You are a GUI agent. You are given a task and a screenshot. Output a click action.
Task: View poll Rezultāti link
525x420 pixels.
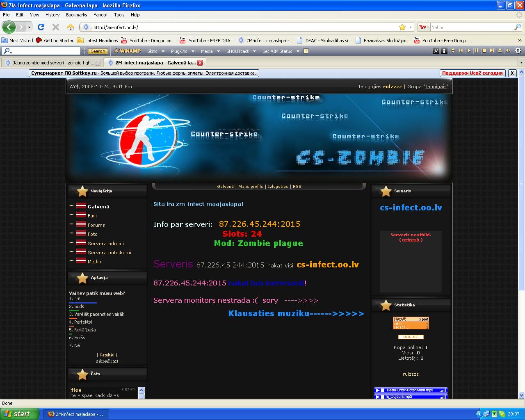107,355
